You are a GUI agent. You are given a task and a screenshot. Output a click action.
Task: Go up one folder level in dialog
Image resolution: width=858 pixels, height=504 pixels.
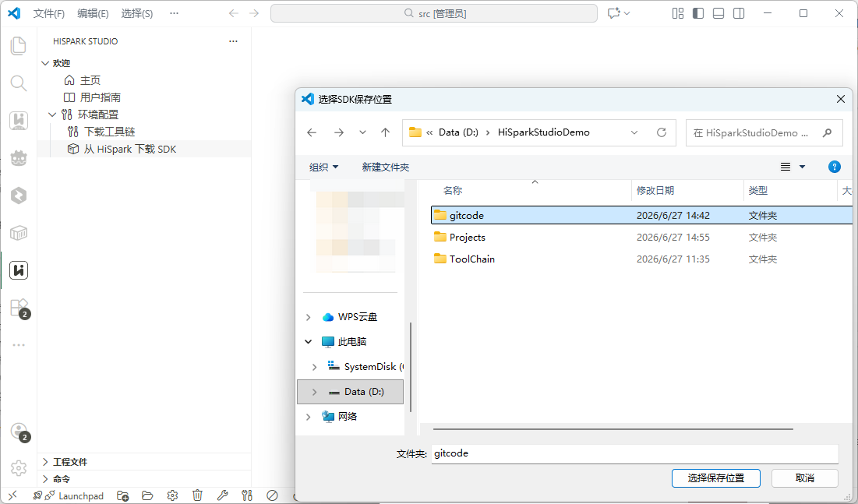coord(385,132)
